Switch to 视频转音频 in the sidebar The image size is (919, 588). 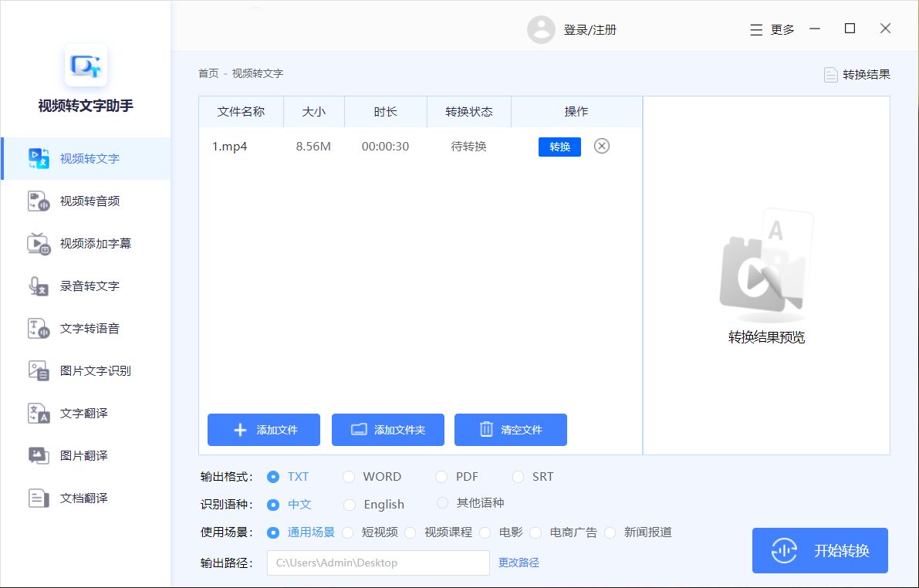pos(86,201)
